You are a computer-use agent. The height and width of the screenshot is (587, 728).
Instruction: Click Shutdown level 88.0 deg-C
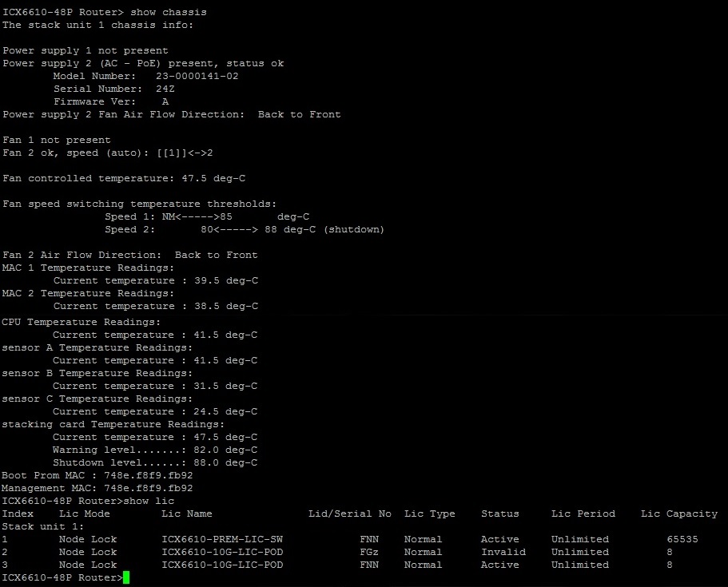click(154, 462)
